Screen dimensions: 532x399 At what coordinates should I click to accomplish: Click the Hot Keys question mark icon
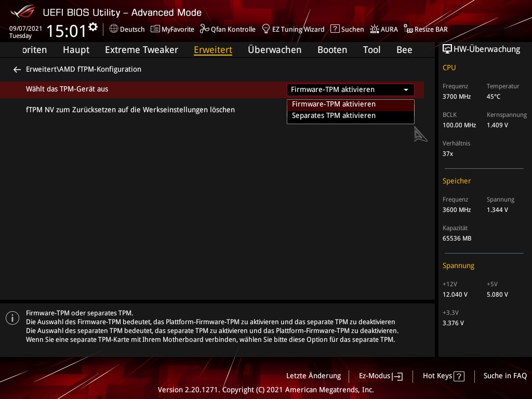point(459,376)
